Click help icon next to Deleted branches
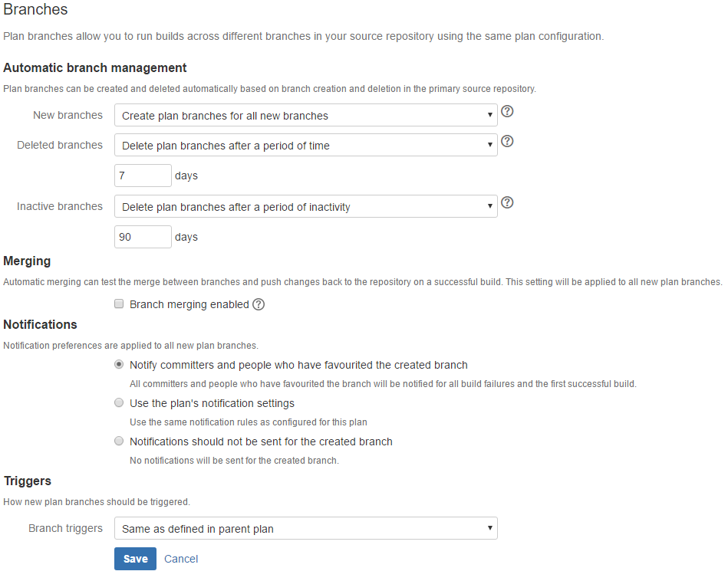Viewport: 728px width, 581px height. coord(508,141)
